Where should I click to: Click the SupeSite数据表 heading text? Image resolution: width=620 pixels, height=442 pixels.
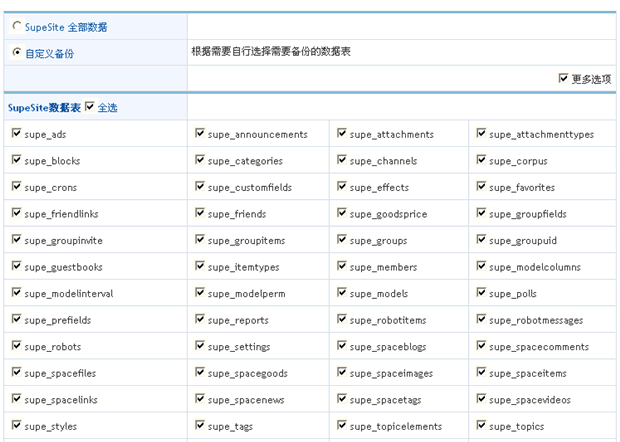click(x=44, y=108)
